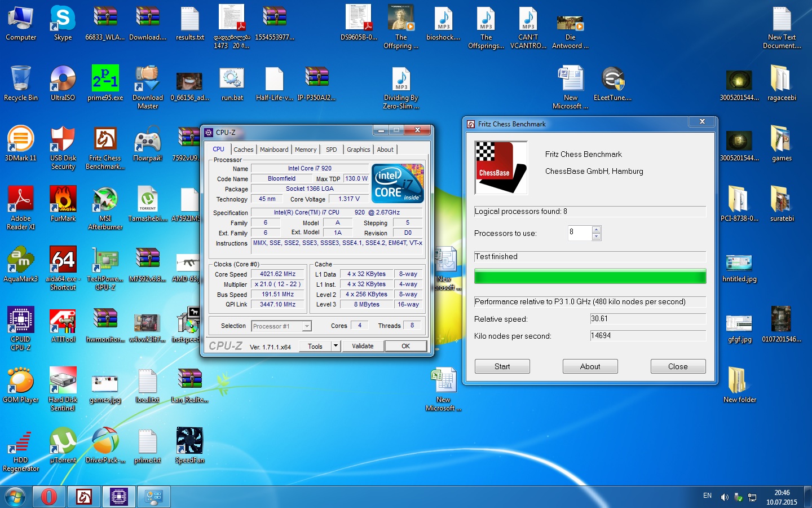Open the USB Disk Security icon
Screen dimensions: 812x508
63,148
